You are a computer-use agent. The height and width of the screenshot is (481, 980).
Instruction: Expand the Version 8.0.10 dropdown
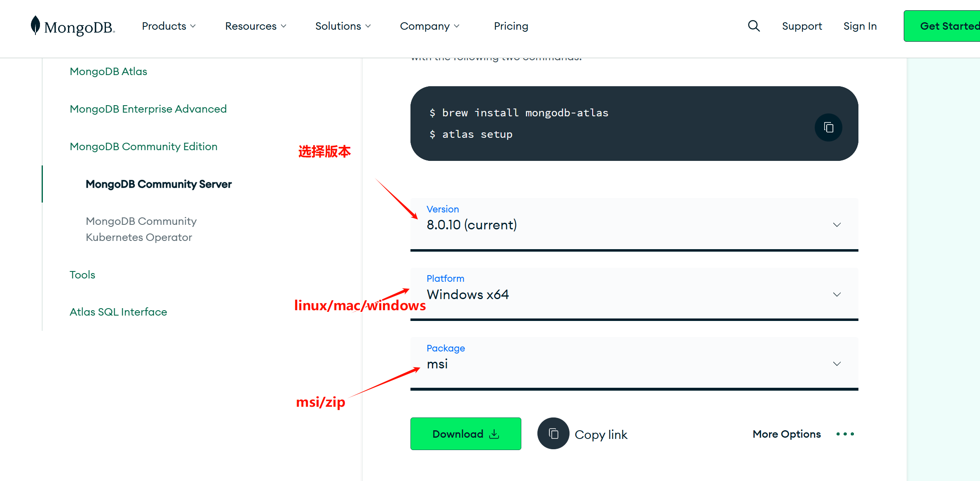point(634,224)
